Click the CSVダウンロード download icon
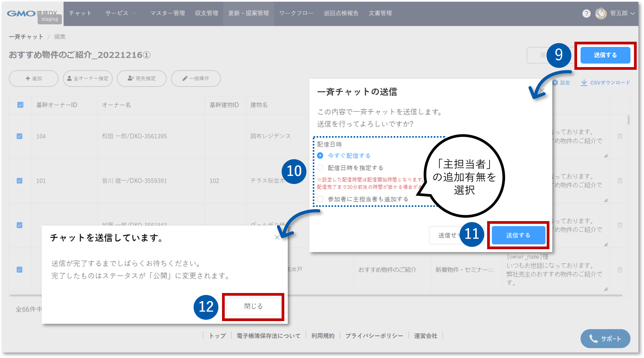This screenshot has width=644, height=358. pyautogui.click(x=584, y=82)
